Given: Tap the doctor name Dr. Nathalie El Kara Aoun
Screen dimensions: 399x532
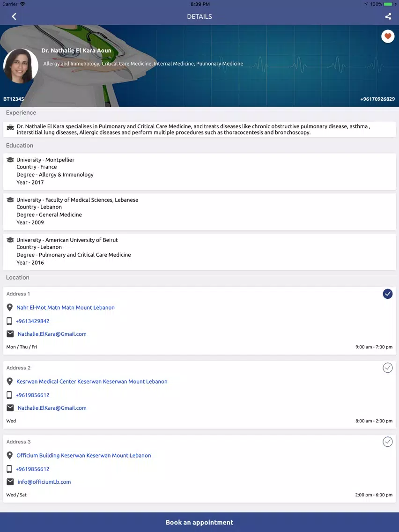Looking at the screenshot, I should pos(76,51).
